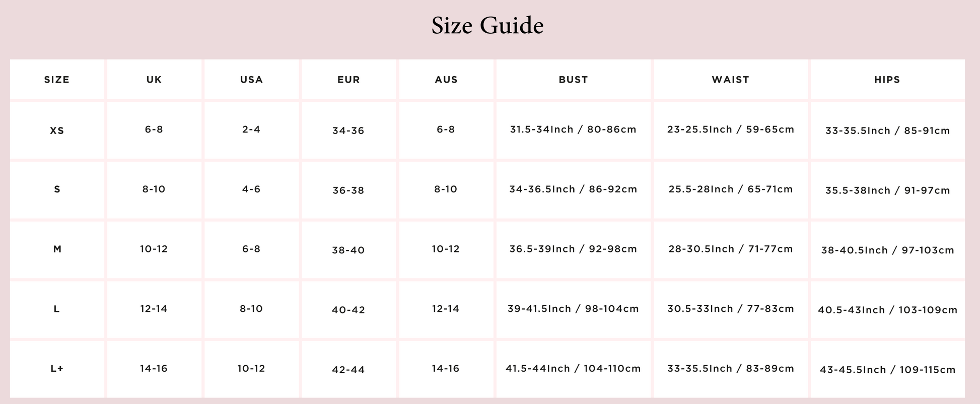980x404 pixels.
Task: Click UK size 10-12 cell
Action: pos(154,249)
